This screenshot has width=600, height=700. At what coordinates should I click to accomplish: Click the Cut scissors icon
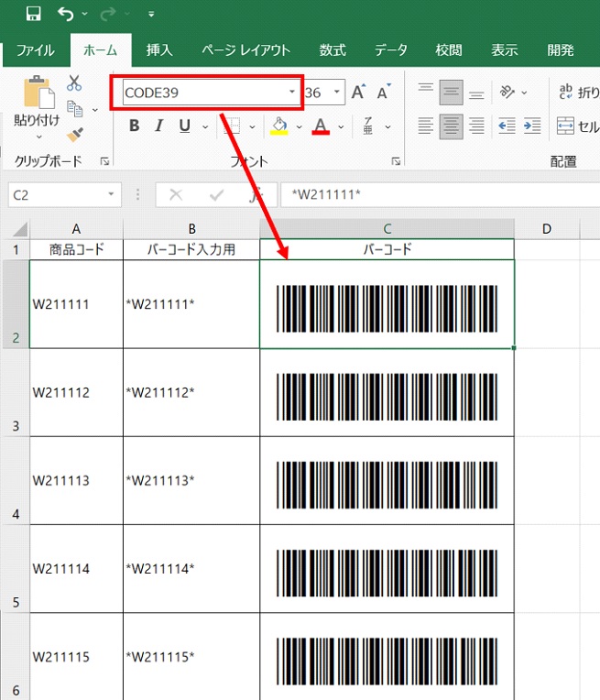pos(74,83)
